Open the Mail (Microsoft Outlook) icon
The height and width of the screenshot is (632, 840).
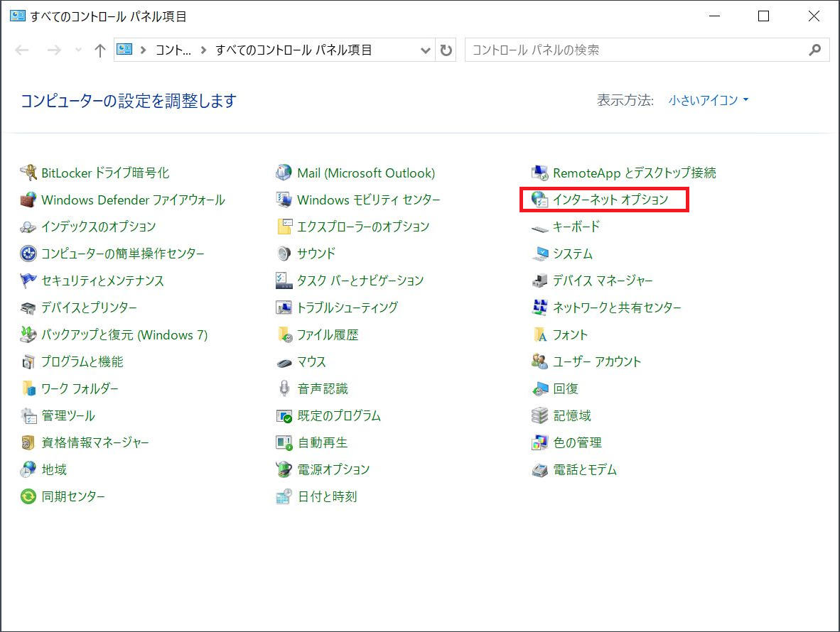[284, 173]
